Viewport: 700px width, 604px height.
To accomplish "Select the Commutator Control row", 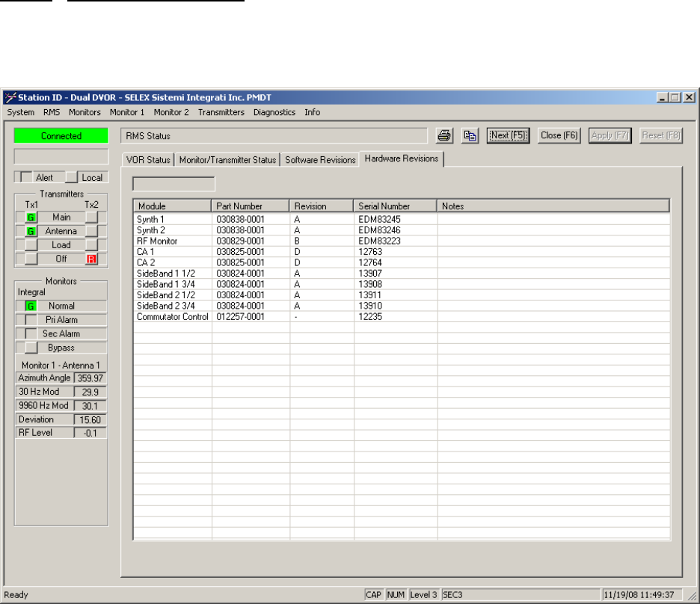I will [402, 317].
